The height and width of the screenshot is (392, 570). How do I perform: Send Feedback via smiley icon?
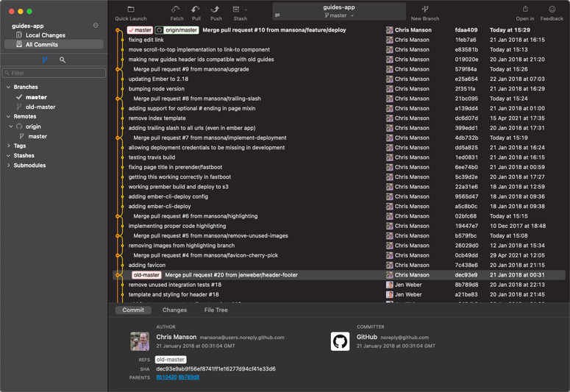[x=552, y=10]
